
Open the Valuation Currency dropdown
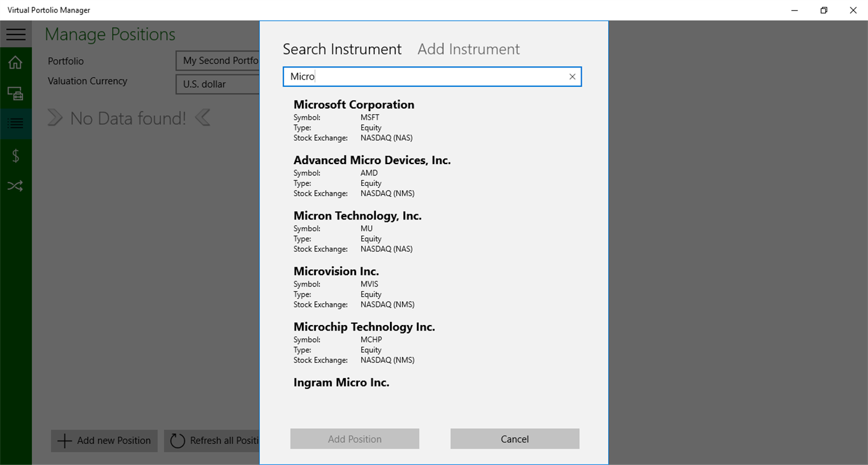218,84
